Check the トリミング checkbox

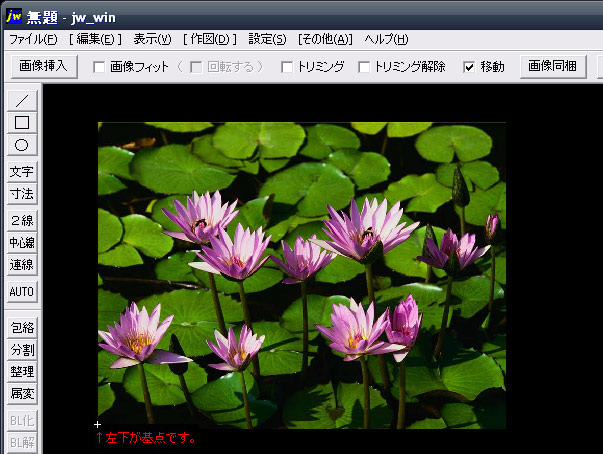tap(288, 67)
